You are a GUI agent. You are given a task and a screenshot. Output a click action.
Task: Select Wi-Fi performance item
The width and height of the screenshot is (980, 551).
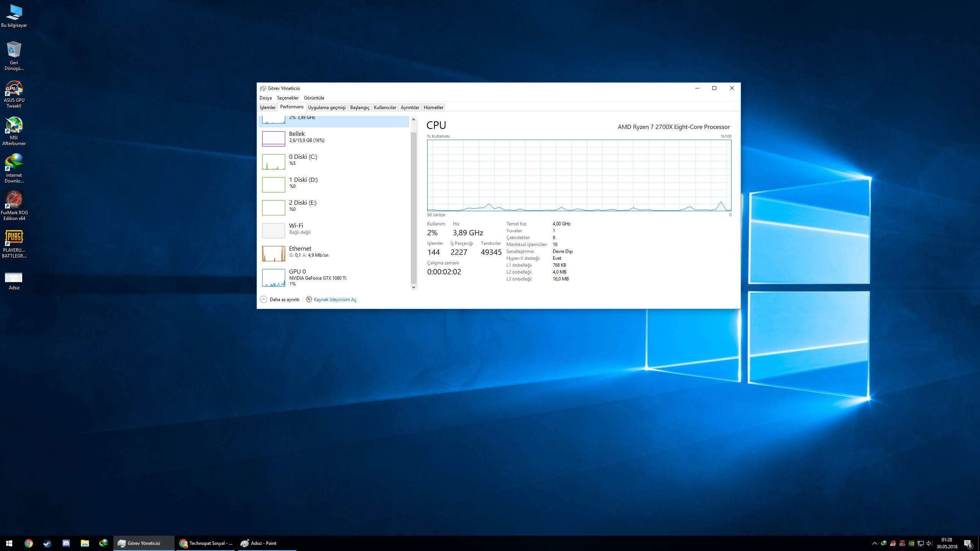coord(334,230)
